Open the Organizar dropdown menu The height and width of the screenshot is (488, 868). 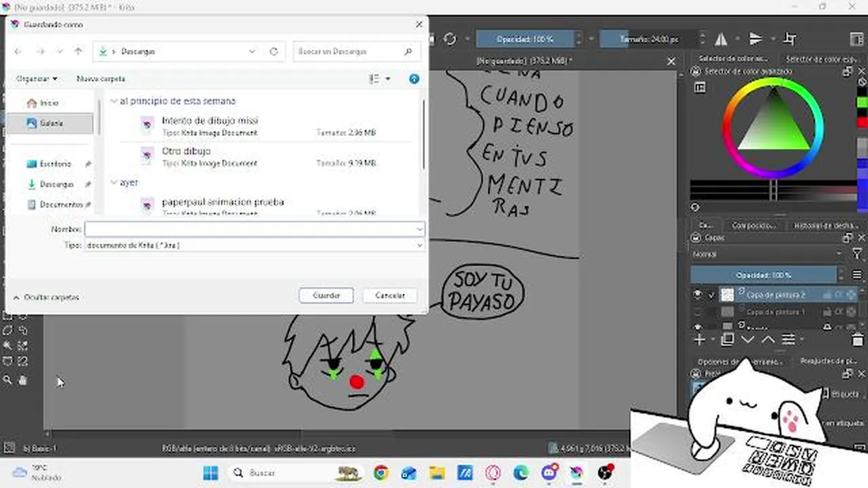37,79
